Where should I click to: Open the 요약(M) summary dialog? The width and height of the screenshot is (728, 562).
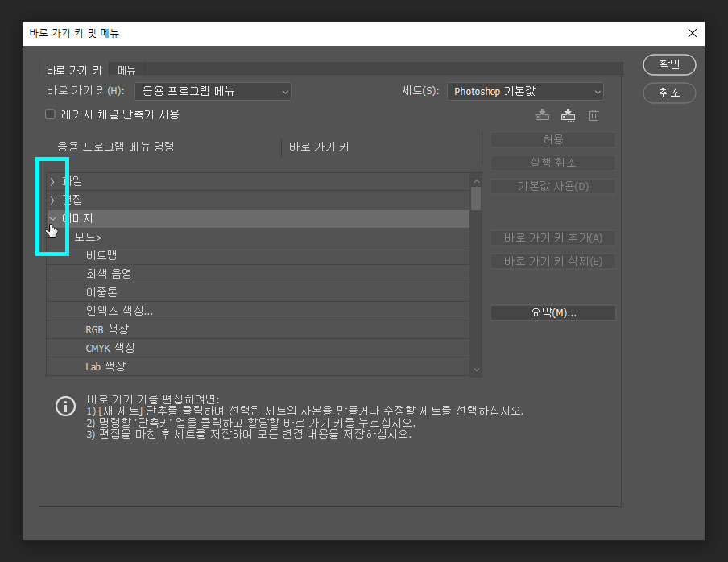pos(552,312)
